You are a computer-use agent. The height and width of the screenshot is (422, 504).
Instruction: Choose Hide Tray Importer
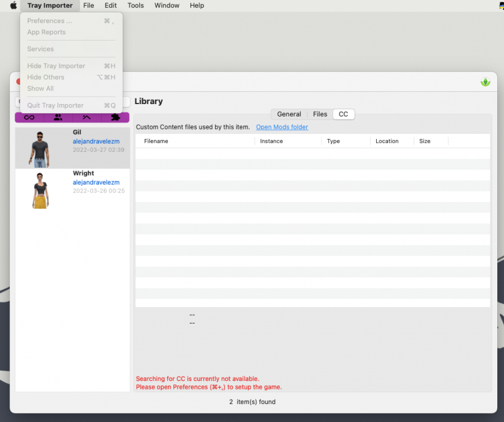(71, 66)
